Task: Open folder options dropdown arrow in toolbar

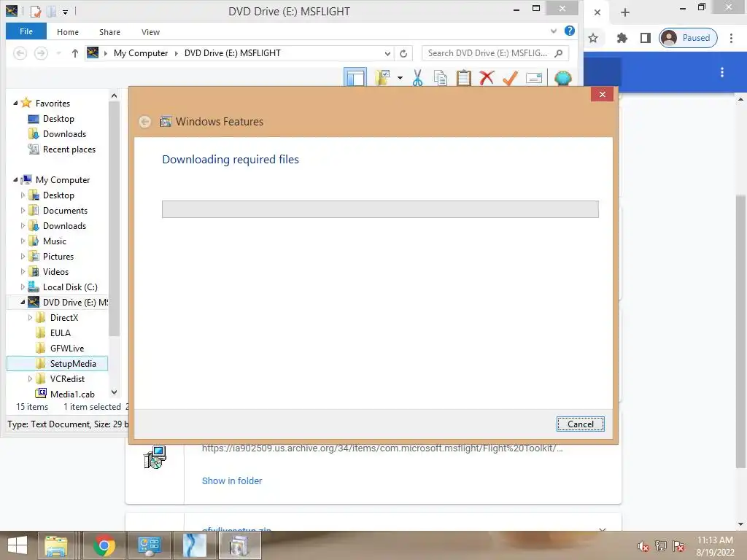Action: [x=400, y=77]
